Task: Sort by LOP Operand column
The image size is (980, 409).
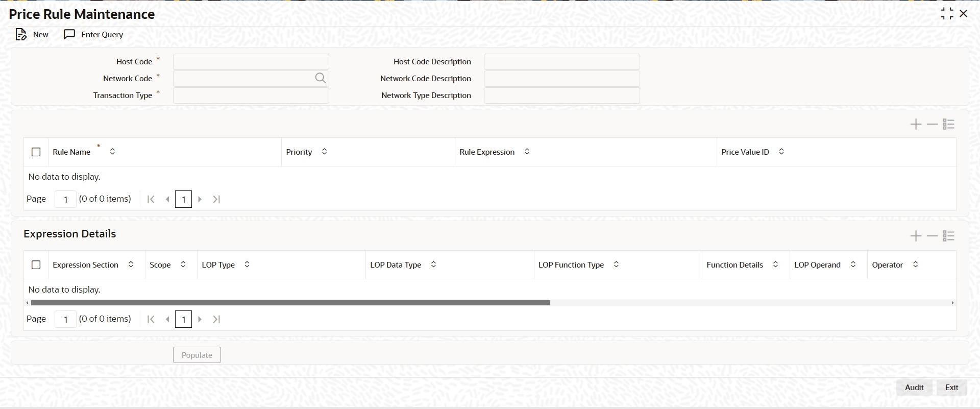Action: tap(853, 264)
